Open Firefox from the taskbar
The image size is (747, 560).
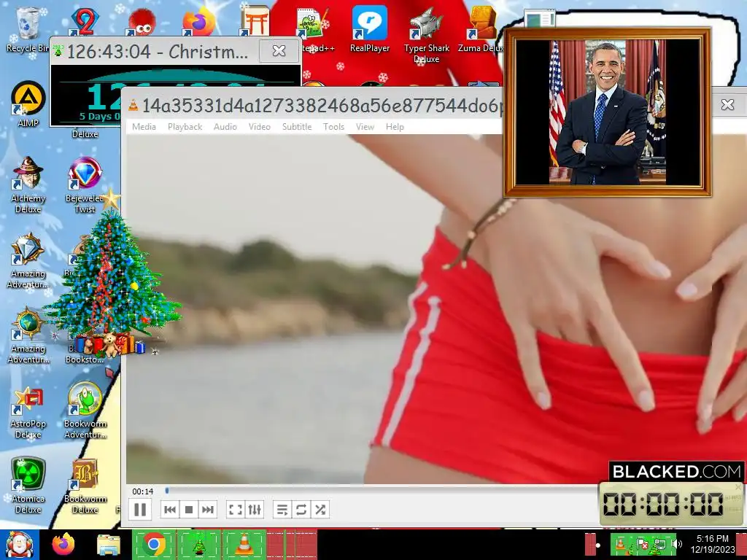point(63,545)
